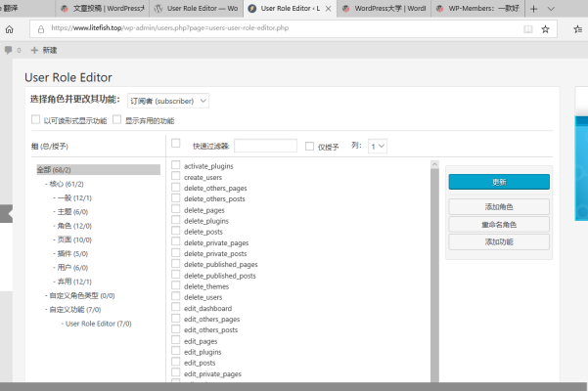The width and height of the screenshot is (588, 391).
Task: Toggle select-all capabilities checkbox beside 快速过滤器
Action: [175, 143]
